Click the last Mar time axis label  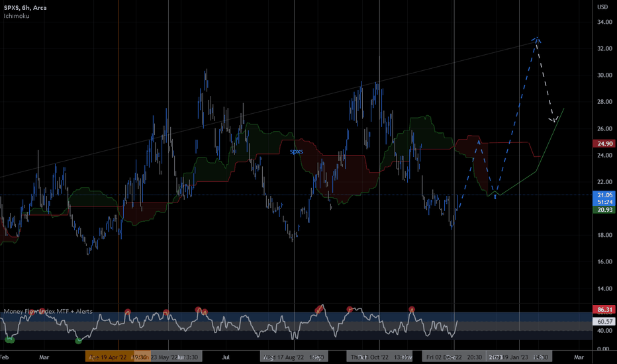(579, 357)
